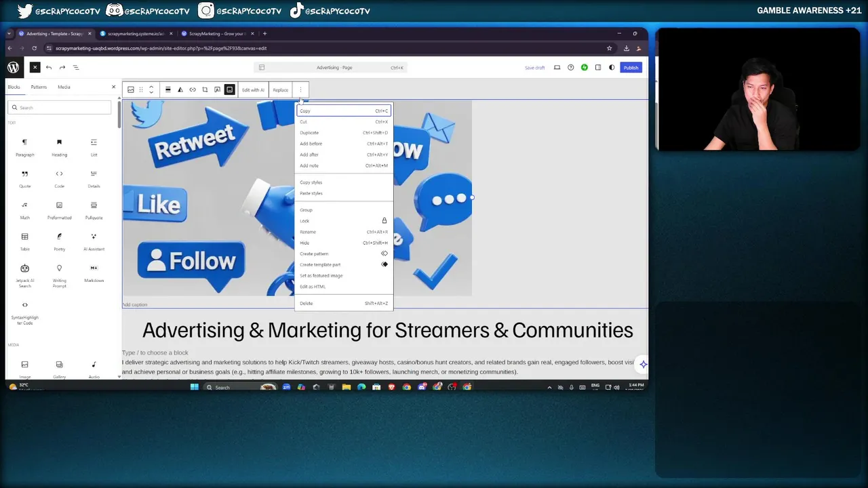The width and height of the screenshot is (868, 488).
Task: Insert the Jetpack AI Search block
Action: pyautogui.click(x=25, y=275)
